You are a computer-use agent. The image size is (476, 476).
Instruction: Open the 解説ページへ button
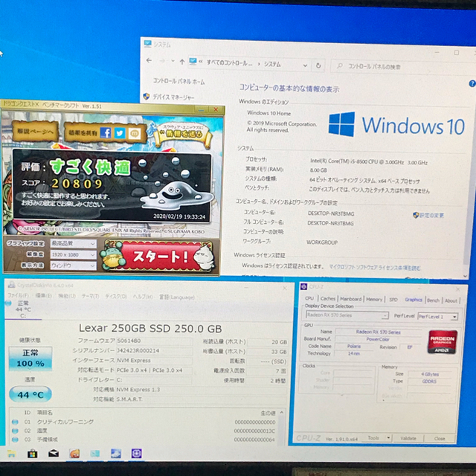tap(35, 132)
